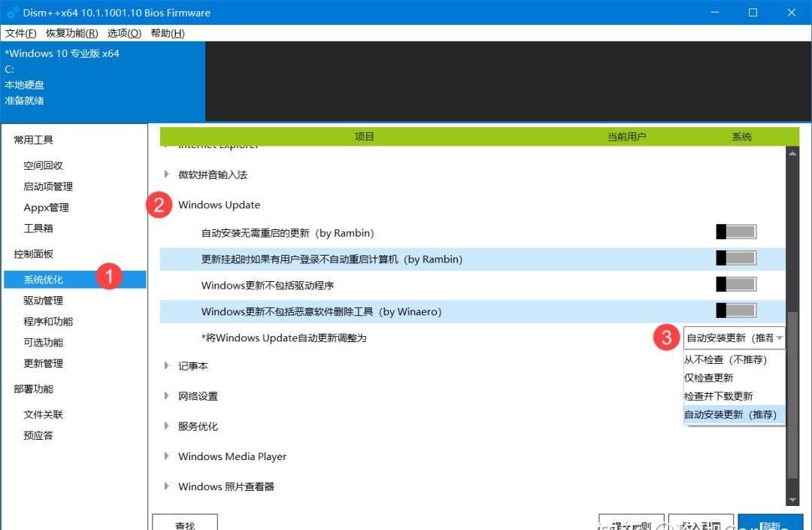Screen dimensions: 812x530
Task: Click the 刷新 button
Action: [x=771, y=522]
